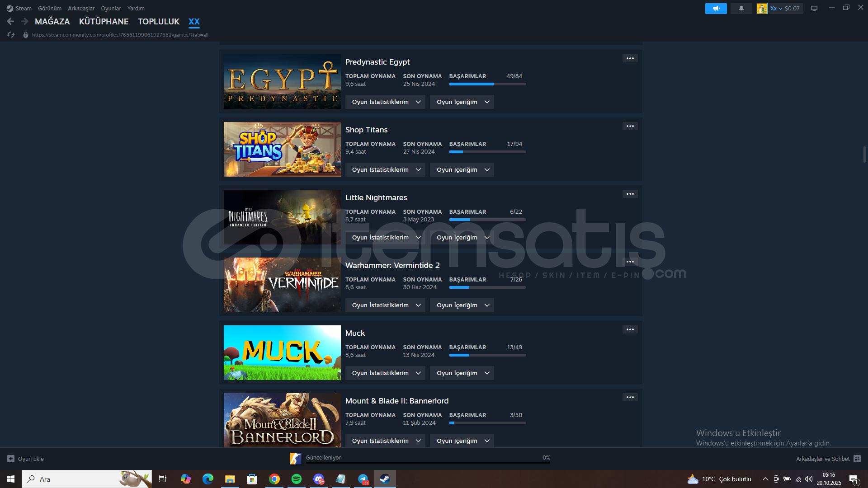The width and height of the screenshot is (868, 488).
Task: Open Big Picture mode monitor icon
Action: (814, 9)
